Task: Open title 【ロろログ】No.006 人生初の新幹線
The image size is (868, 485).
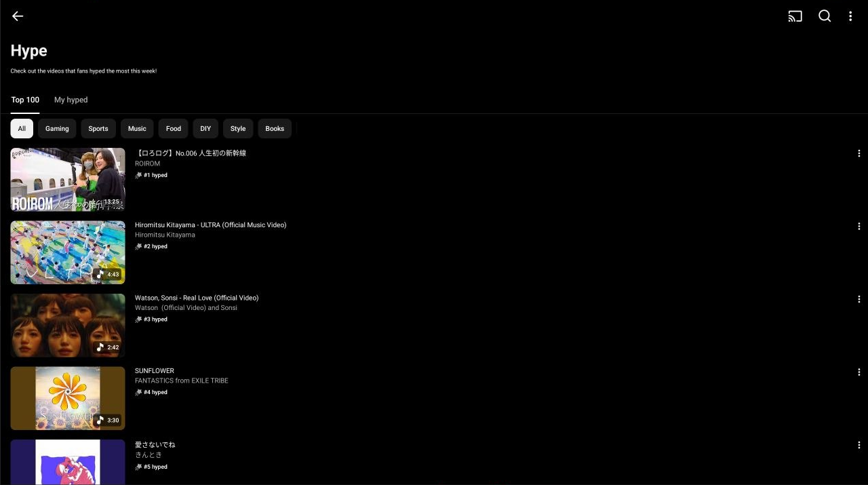Action: coord(191,153)
